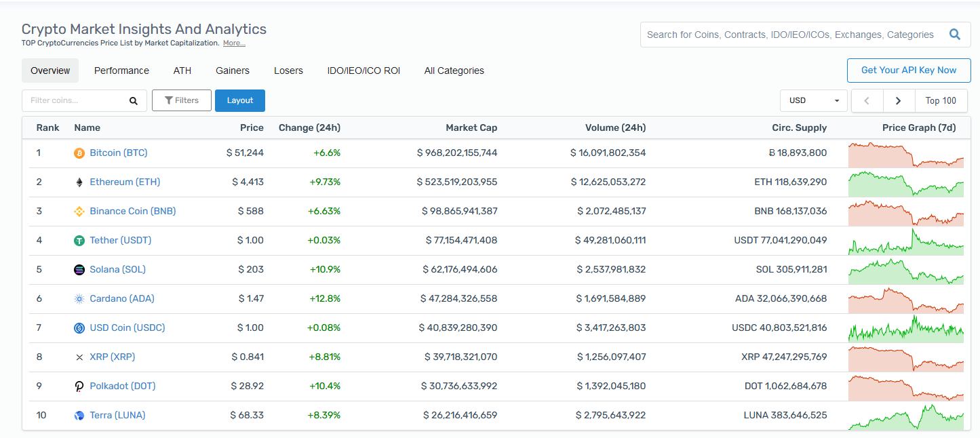Image resolution: width=980 pixels, height=438 pixels.
Task: Sort by the Rank column header
Action: coord(48,128)
